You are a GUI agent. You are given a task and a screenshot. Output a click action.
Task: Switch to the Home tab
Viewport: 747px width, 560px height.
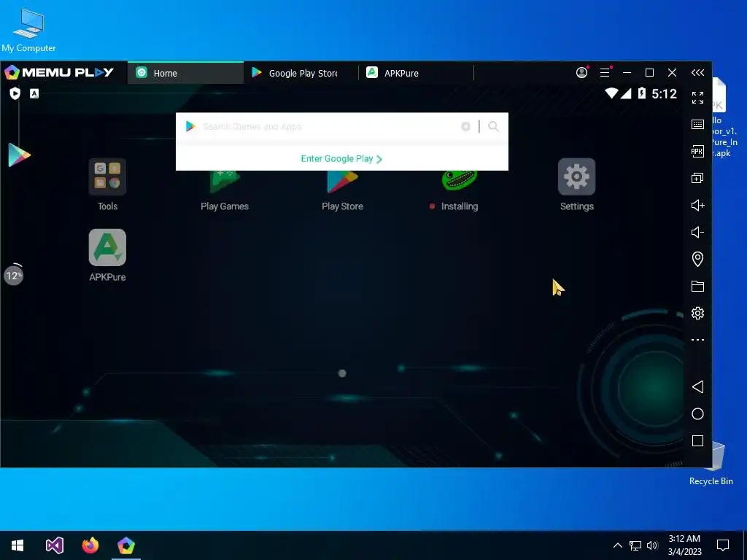[185, 73]
